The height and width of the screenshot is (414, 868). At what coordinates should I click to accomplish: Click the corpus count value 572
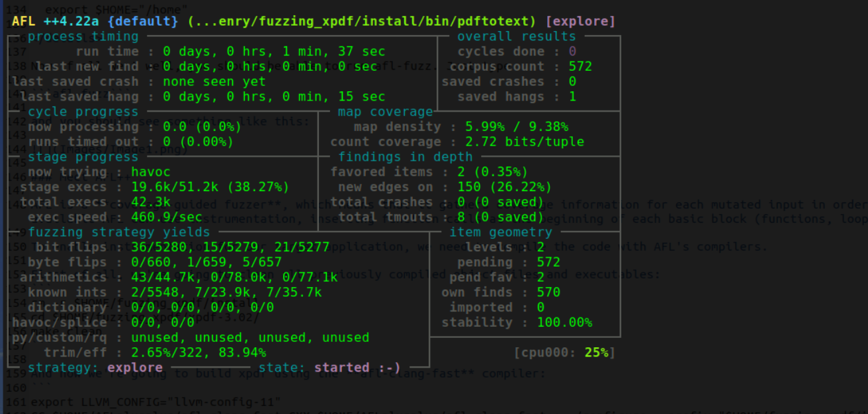[580, 67]
